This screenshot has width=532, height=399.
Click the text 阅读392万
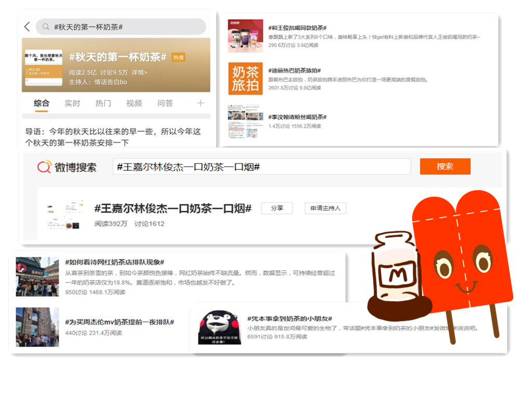click(x=111, y=223)
